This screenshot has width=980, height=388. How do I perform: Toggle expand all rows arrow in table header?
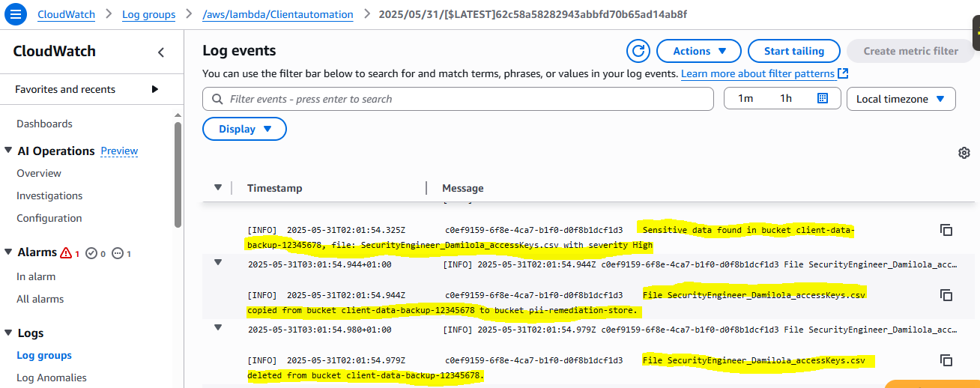218,187
